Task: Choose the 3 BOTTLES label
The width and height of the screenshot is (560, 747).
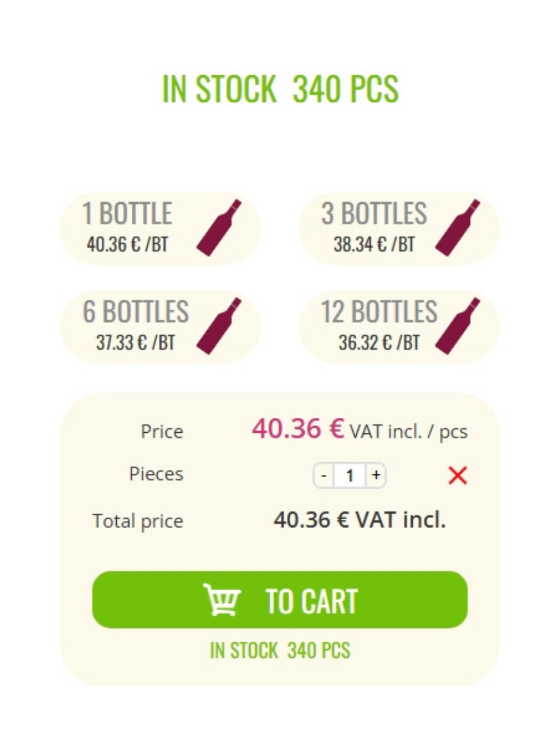Action: tap(374, 213)
